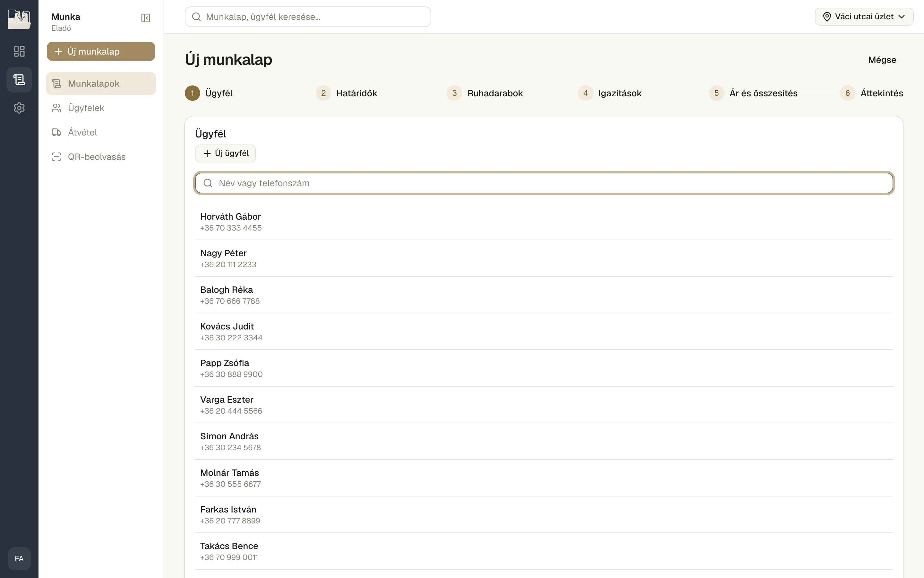Select customer Molnár Tamás

[544, 478]
